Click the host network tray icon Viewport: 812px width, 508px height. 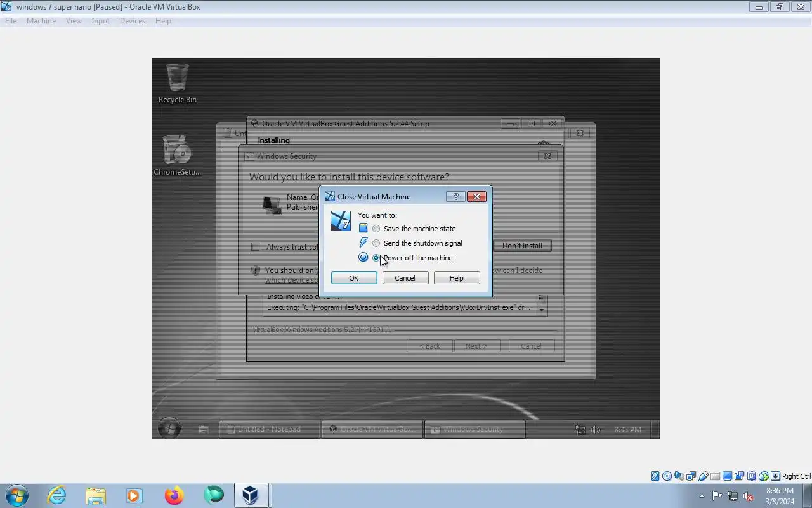733,496
